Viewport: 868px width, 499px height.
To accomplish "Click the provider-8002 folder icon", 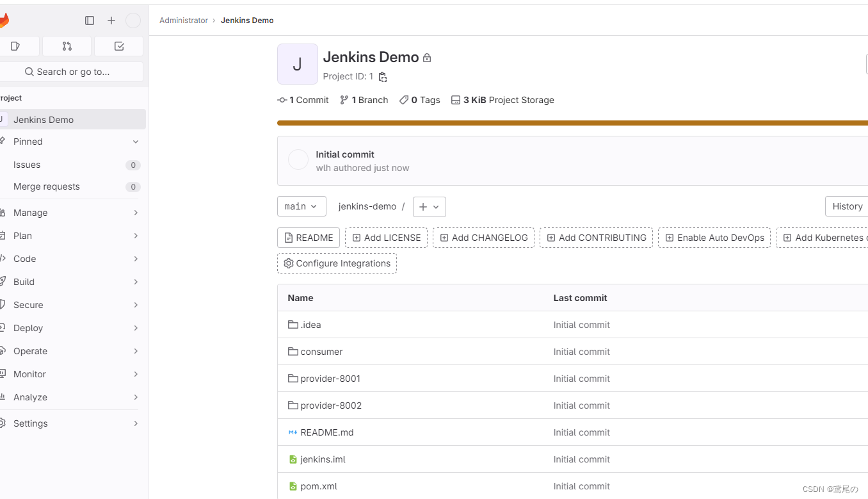I will [x=293, y=405].
